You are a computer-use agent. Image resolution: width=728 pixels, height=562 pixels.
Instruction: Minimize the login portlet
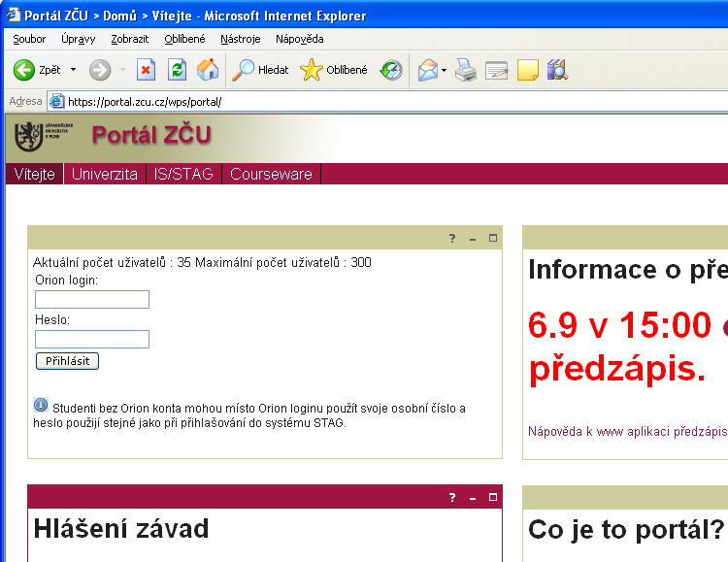[473, 239]
